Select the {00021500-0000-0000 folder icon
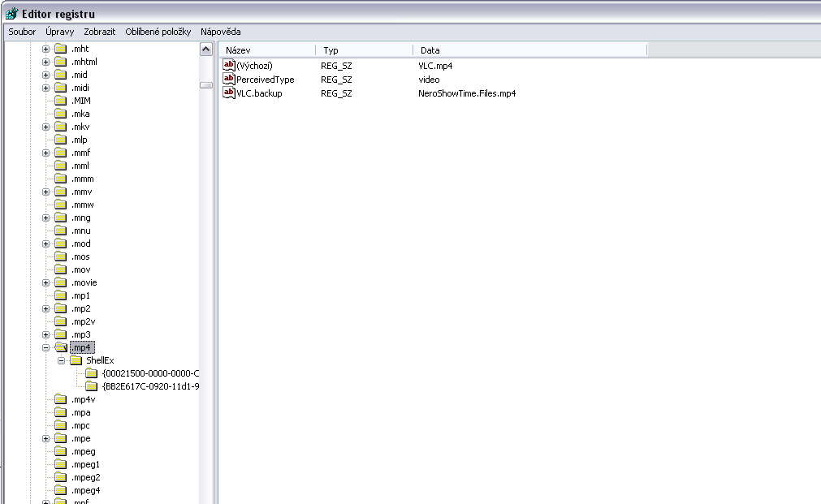 coord(92,373)
